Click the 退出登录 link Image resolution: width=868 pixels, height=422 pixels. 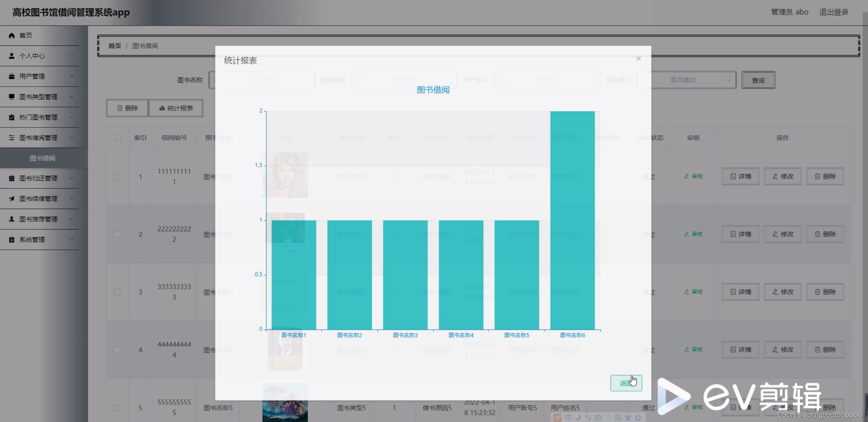coord(834,12)
